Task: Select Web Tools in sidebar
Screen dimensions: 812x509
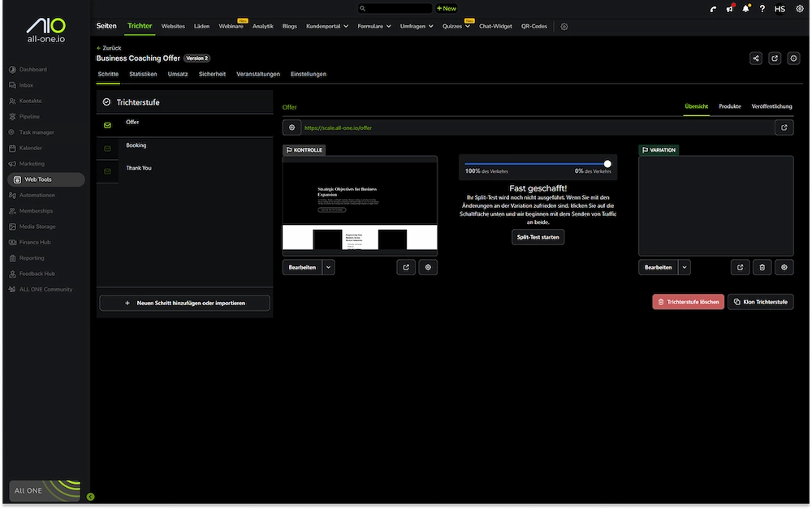Action: [46, 179]
